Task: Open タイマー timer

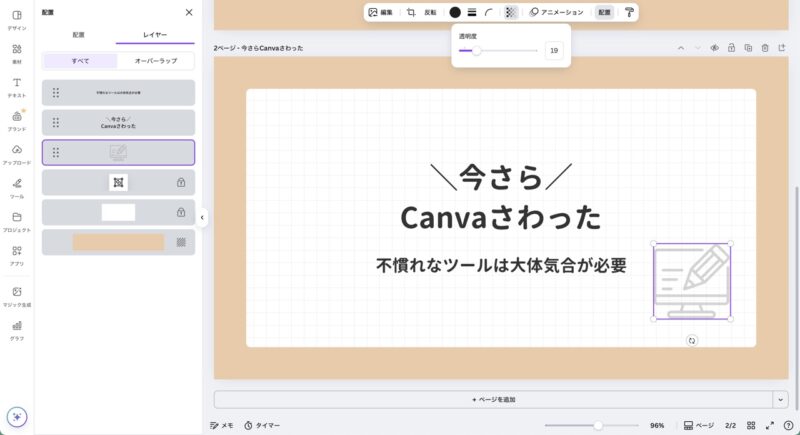Action: click(x=262, y=425)
